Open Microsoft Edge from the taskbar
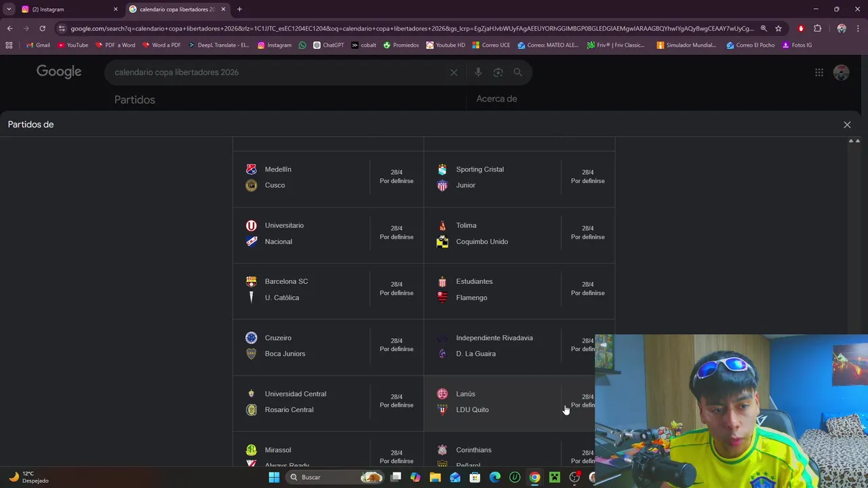The width and height of the screenshot is (868, 488). coord(495,477)
